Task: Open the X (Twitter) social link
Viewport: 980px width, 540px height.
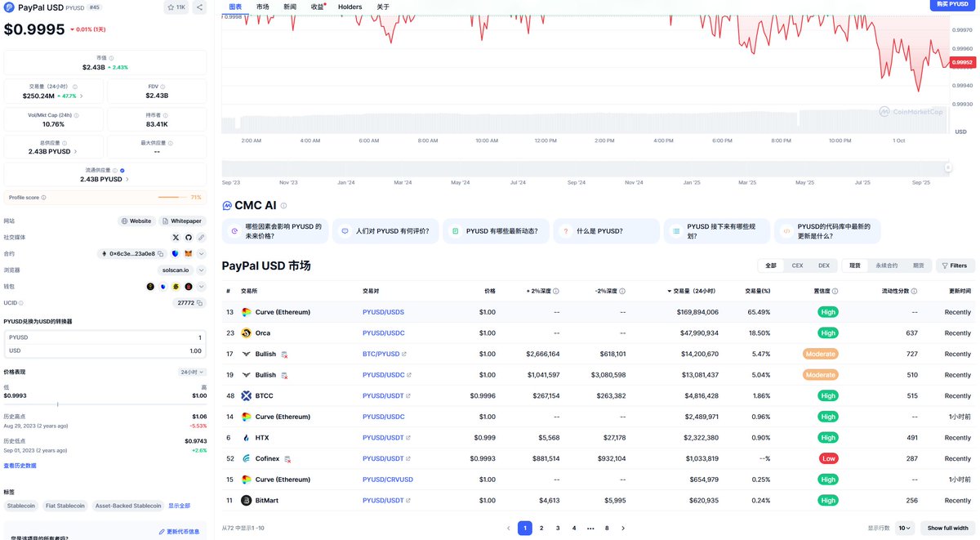Action: click(176, 237)
